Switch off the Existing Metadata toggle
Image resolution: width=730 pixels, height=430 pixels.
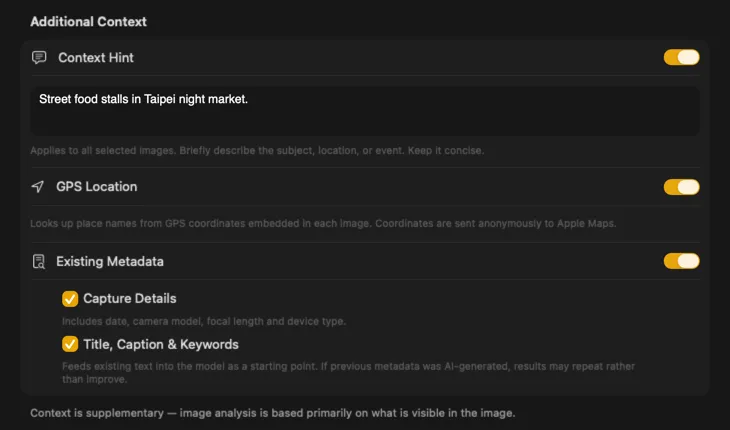tap(682, 261)
